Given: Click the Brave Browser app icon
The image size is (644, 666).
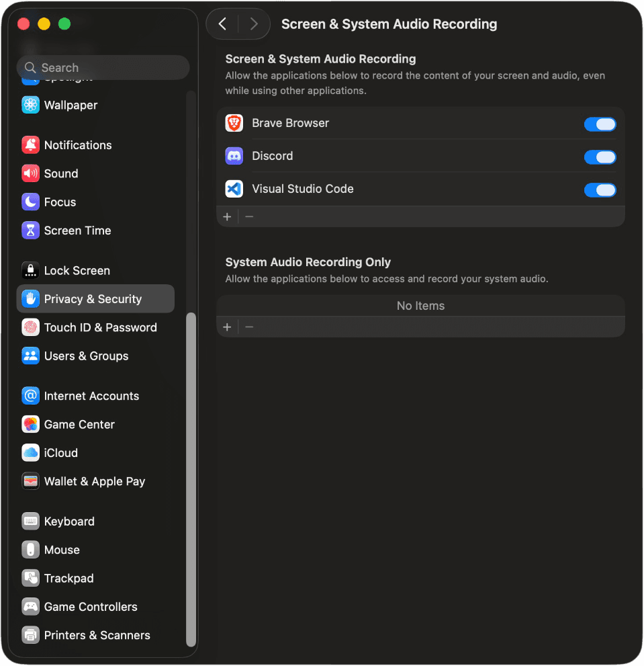Looking at the screenshot, I should [x=234, y=123].
